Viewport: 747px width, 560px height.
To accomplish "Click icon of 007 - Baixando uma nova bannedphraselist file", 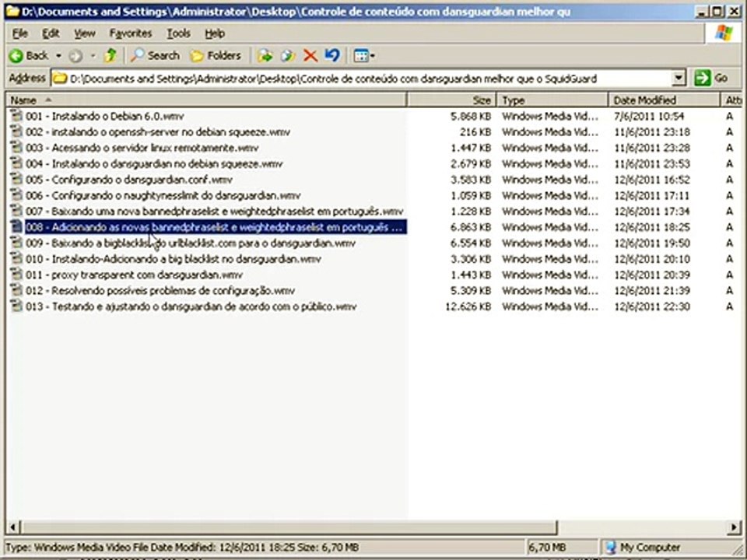I will click(16, 211).
